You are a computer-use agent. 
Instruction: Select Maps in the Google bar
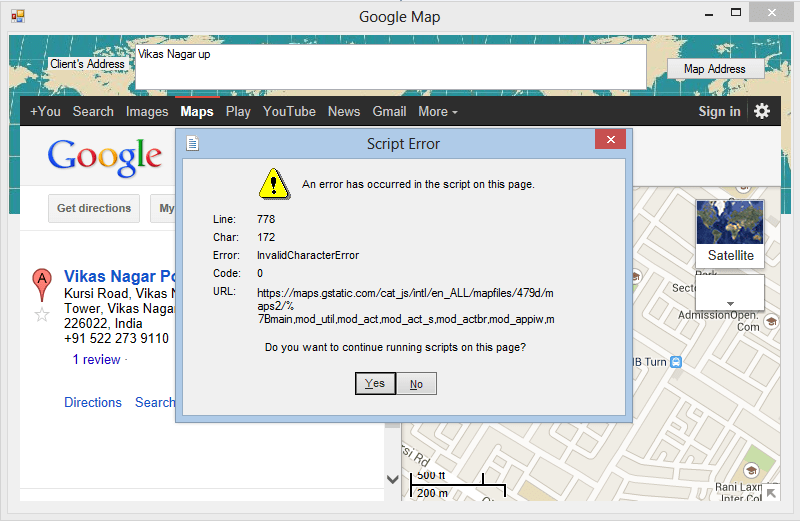(197, 111)
